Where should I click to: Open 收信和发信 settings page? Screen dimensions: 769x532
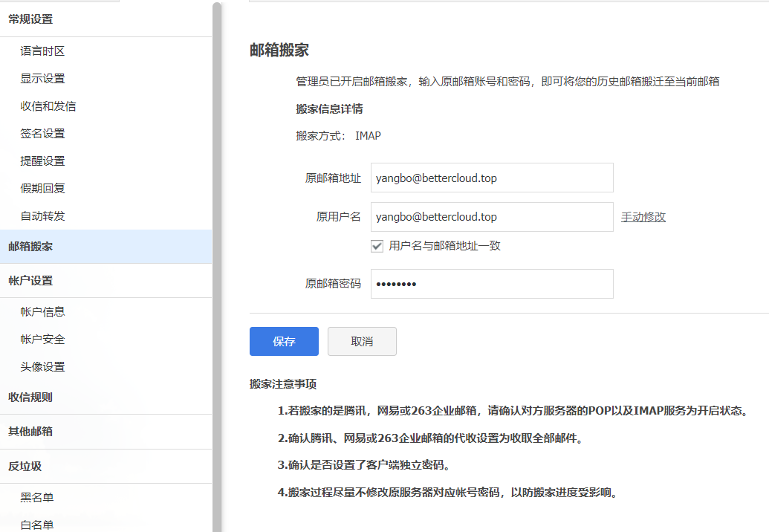[x=48, y=106]
